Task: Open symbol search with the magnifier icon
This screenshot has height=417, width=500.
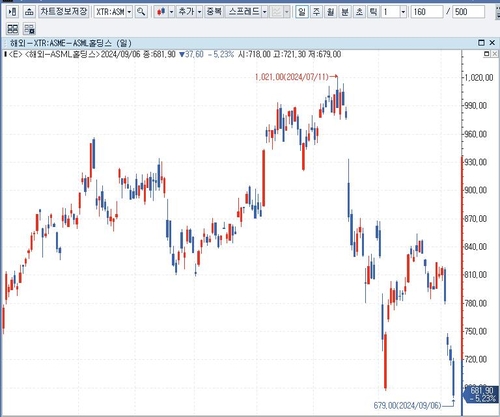Action: (x=141, y=12)
